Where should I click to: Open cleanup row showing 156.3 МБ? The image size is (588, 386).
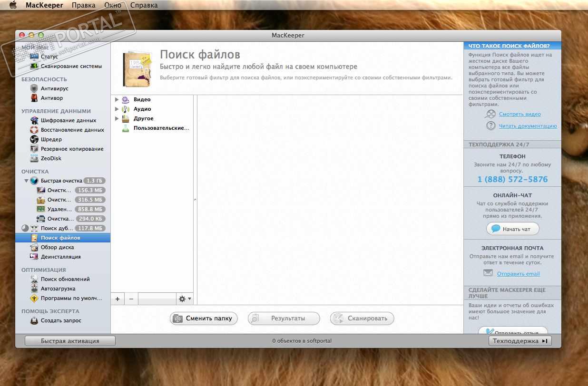(x=63, y=190)
